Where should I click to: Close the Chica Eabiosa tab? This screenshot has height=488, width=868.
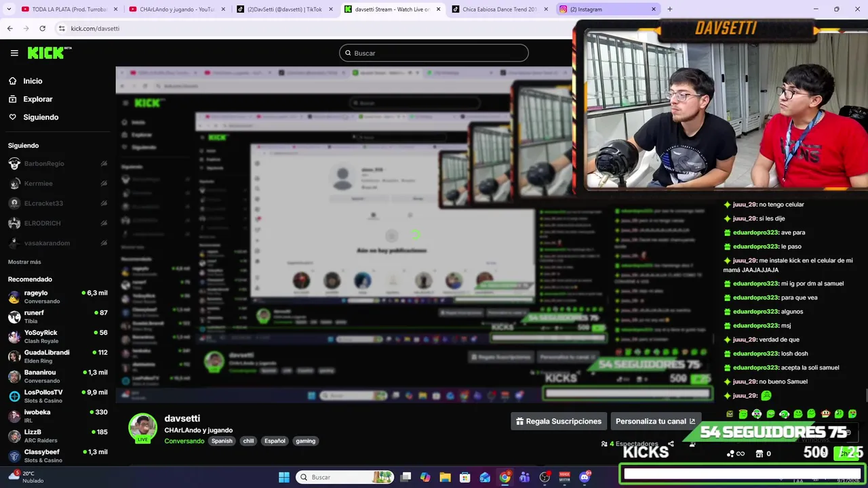click(546, 9)
